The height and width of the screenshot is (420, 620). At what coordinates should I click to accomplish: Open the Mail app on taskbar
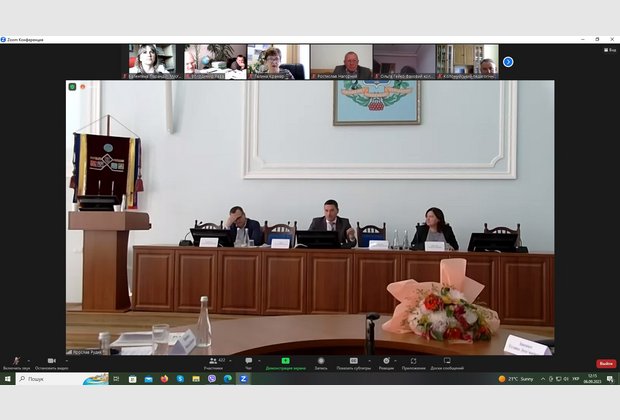(148, 379)
